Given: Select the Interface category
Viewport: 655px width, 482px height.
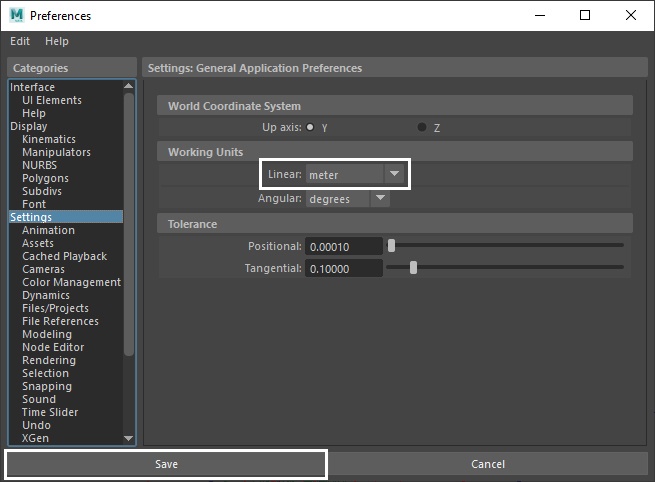Looking at the screenshot, I should (x=33, y=87).
